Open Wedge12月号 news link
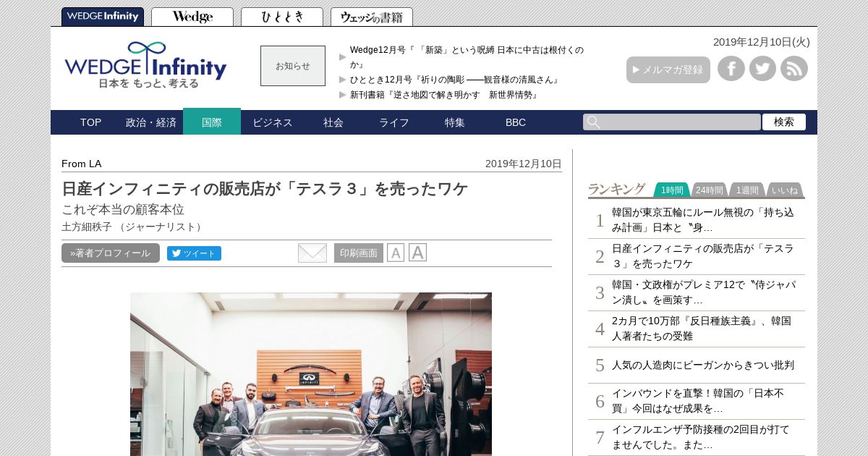This screenshot has height=456, width=868. [x=467, y=56]
